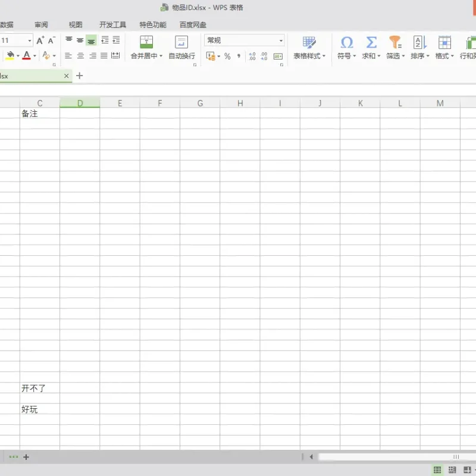Click the 求和 sigma sum icon

pyautogui.click(x=371, y=42)
